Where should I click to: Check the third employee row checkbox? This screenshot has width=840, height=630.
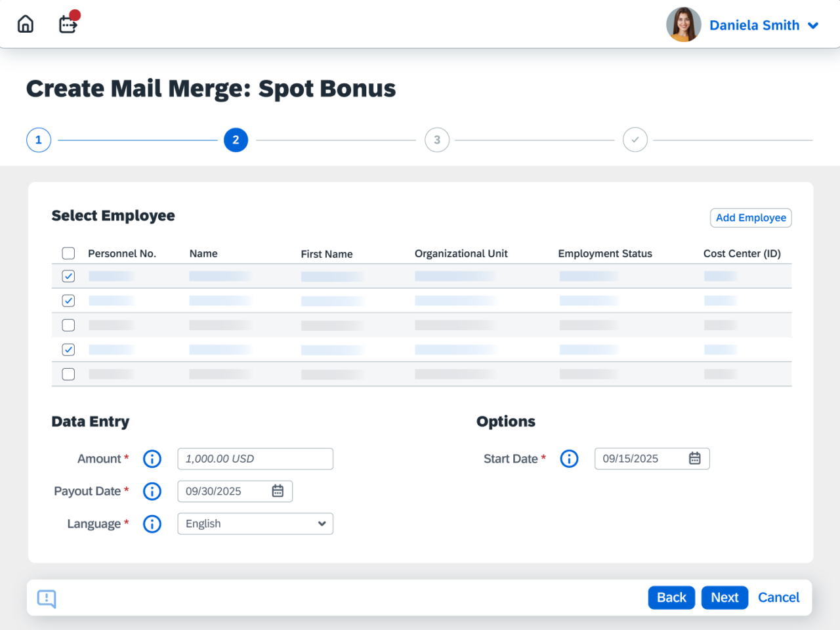68,325
